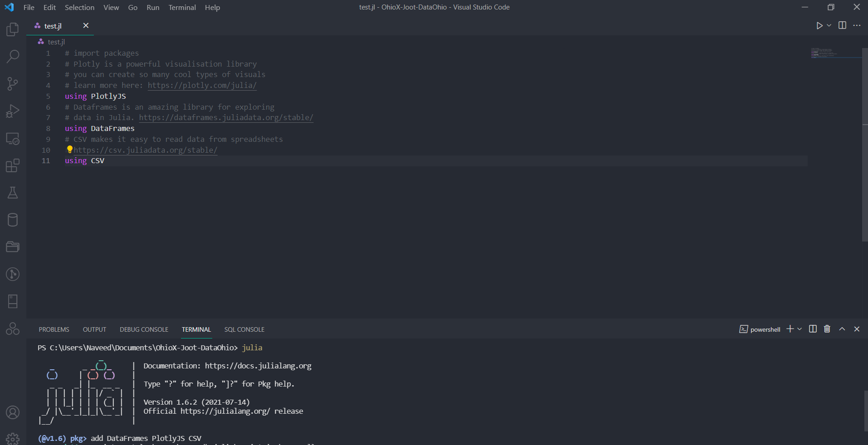
Task: Switch to the PROBLEMS panel tab
Action: coord(54,329)
